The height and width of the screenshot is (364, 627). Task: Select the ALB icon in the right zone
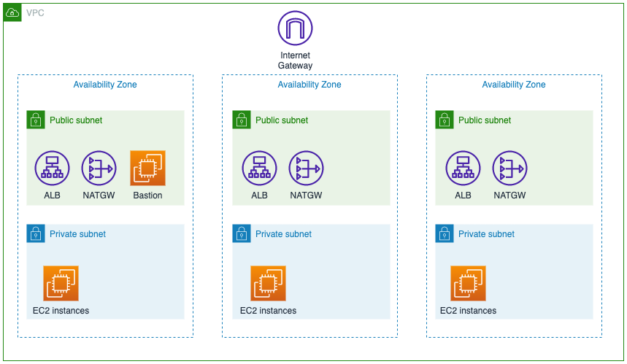463,169
